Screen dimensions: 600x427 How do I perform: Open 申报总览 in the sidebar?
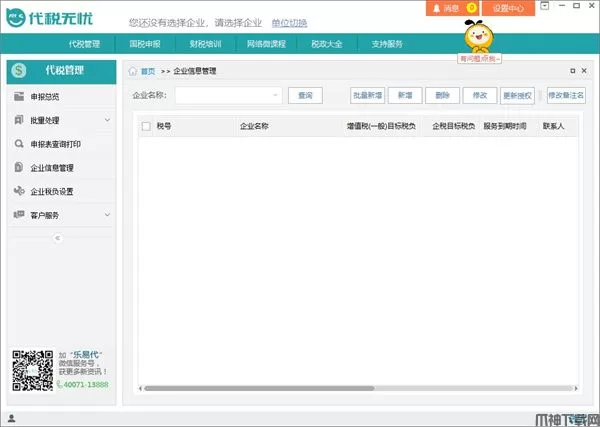point(61,96)
